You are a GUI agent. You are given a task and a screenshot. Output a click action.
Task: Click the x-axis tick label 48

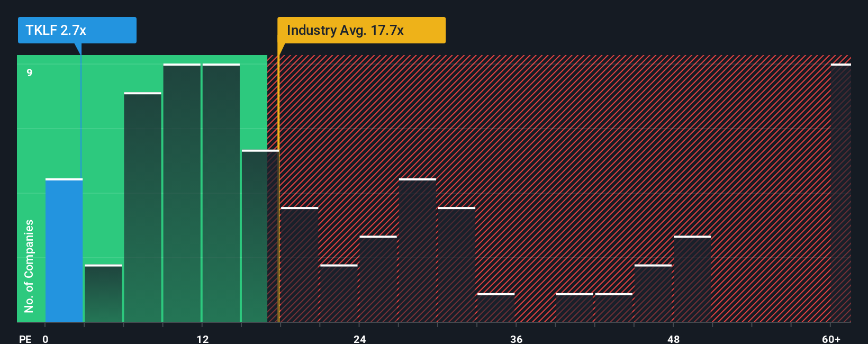click(x=674, y=339)
